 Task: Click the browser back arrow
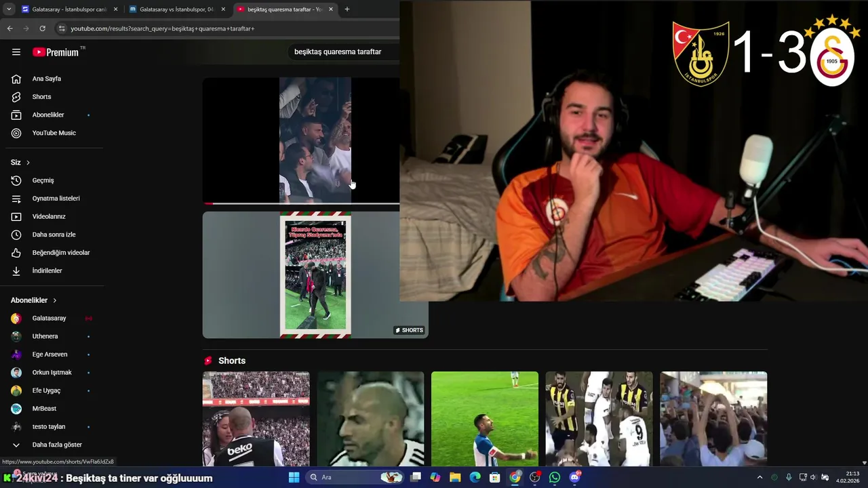(x=9, y=28)
